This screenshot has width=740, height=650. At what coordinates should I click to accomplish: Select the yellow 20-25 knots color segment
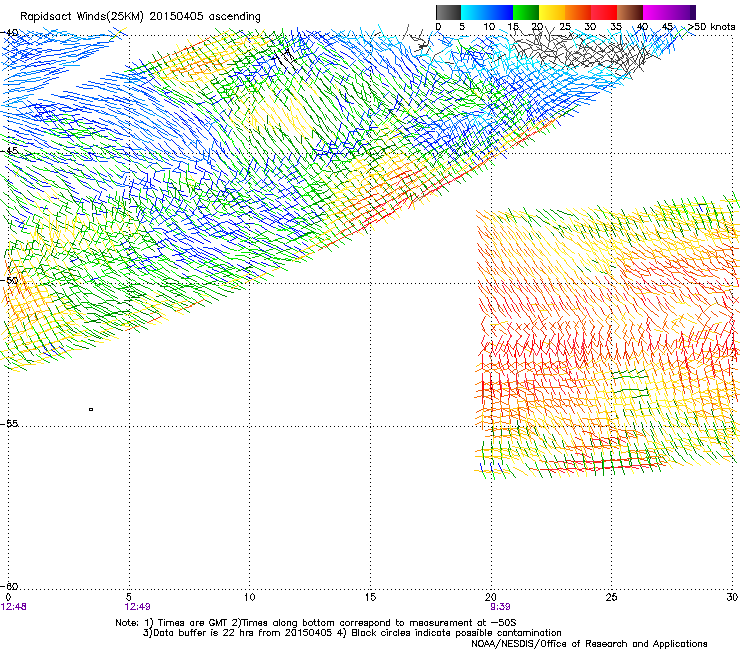(552, 12)
